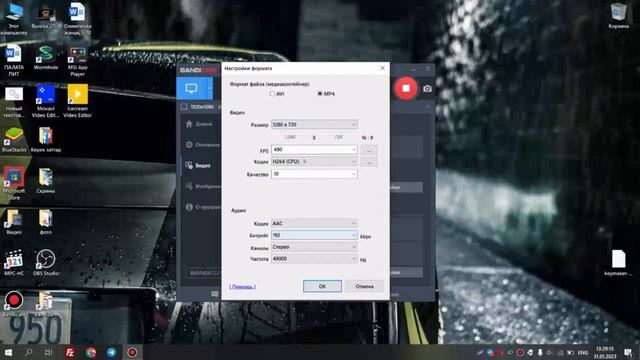Expand Bandicam recording mode dropdown arrow

[210, 88]
